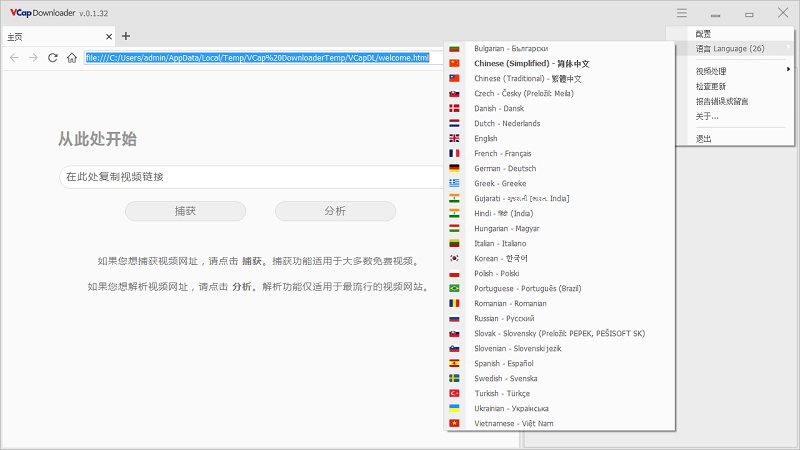Choose 检查更新 menu entry
The height and width of the screenshot is (450, 800).
[711, 86]
